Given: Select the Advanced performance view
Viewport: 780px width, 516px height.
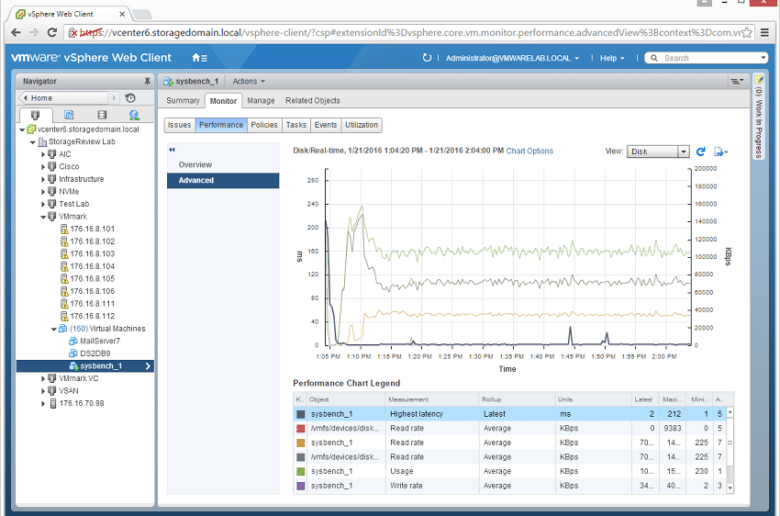Looking at the screenshot, I should click(x=223, y=180).
